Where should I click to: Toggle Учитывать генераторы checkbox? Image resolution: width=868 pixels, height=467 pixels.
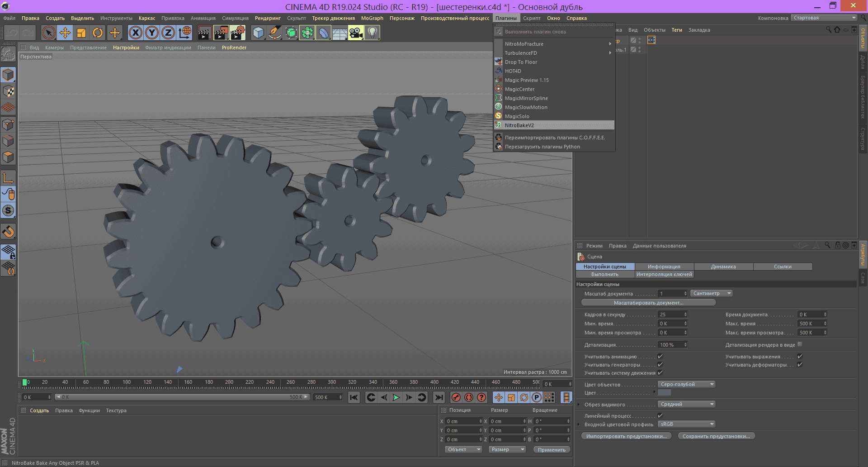click(x=660, y=365)
